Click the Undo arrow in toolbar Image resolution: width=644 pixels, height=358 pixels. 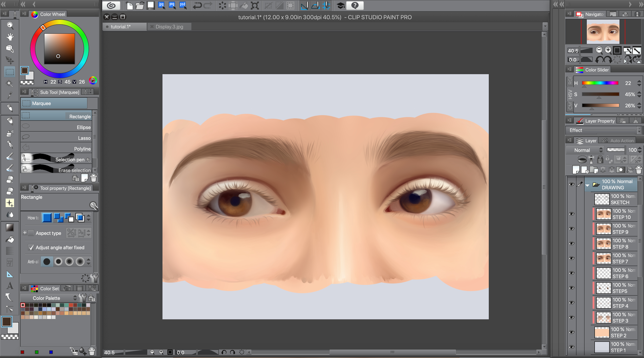[x=197, y=6]
